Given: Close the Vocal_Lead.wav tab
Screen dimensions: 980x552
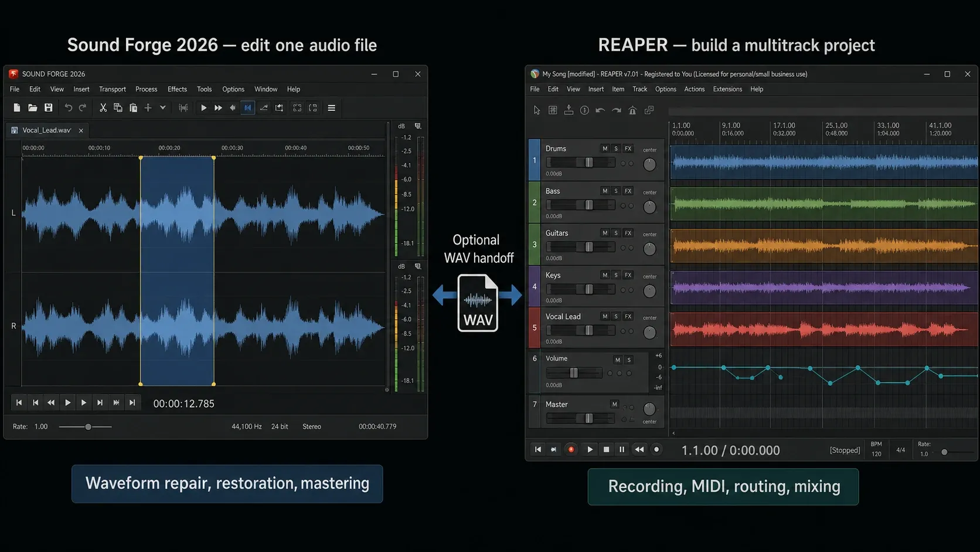Looking at the screenshot, I should point(81,130).
